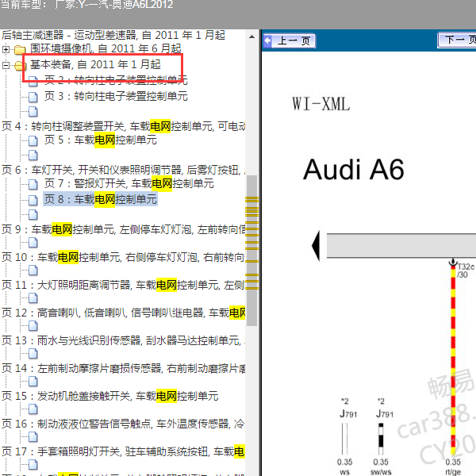476x476 pixels.
Task: Click the 周围环境摄像机 folder icon
Action: click(20, 49)
